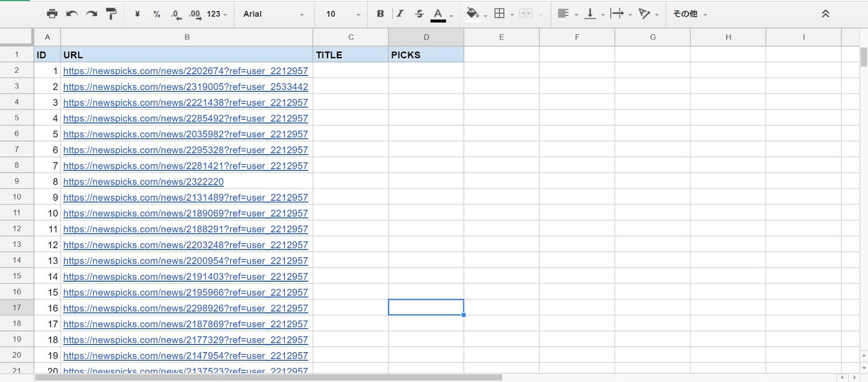Select row 17 header
This screenshot has height=382, width=868.
point(17,308)
